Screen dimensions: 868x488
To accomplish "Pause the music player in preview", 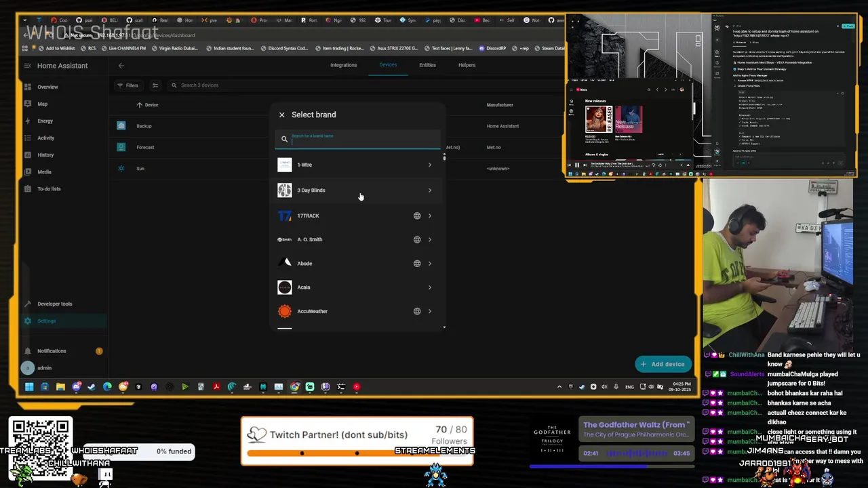I will click(576, 165).
